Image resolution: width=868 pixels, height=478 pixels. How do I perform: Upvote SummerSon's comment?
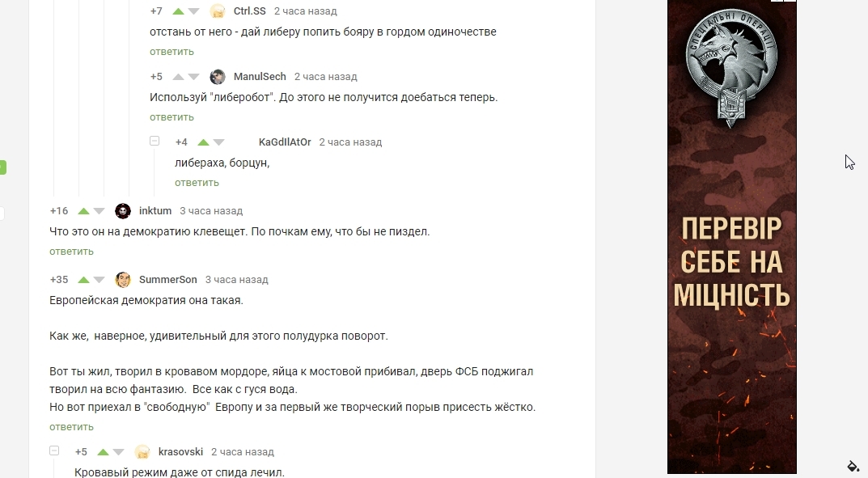pyautogui.click(x=83, y=280)
